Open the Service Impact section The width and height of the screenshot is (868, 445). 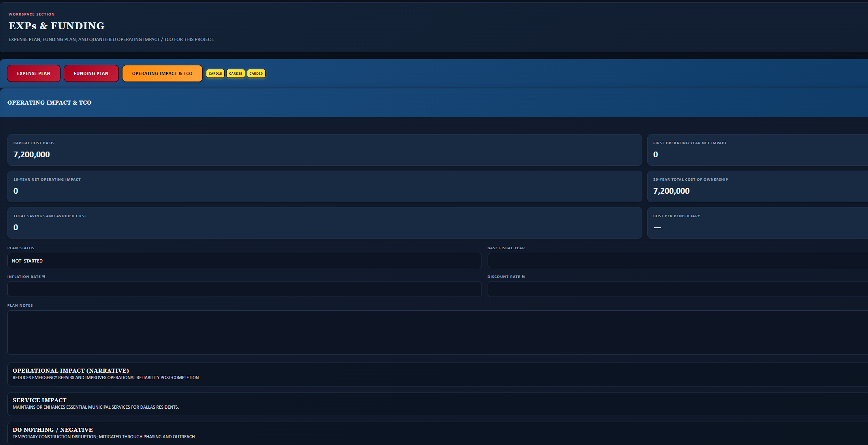(438, 404)
